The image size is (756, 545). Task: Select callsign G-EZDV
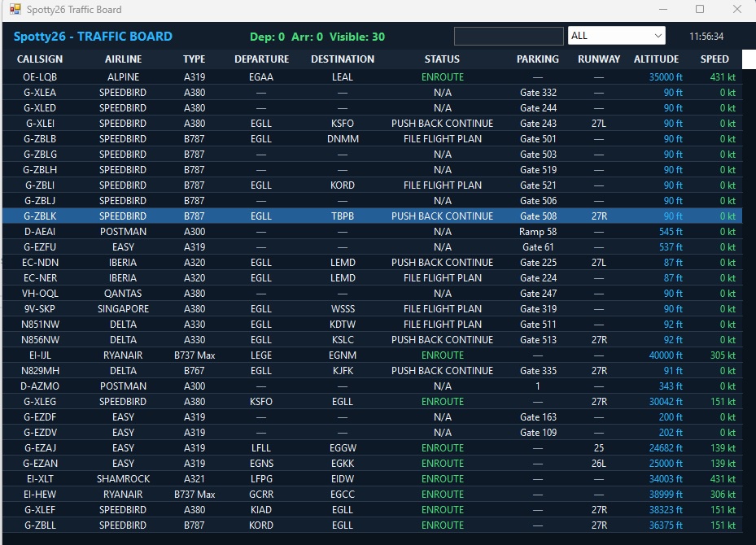tap(40, 432)
